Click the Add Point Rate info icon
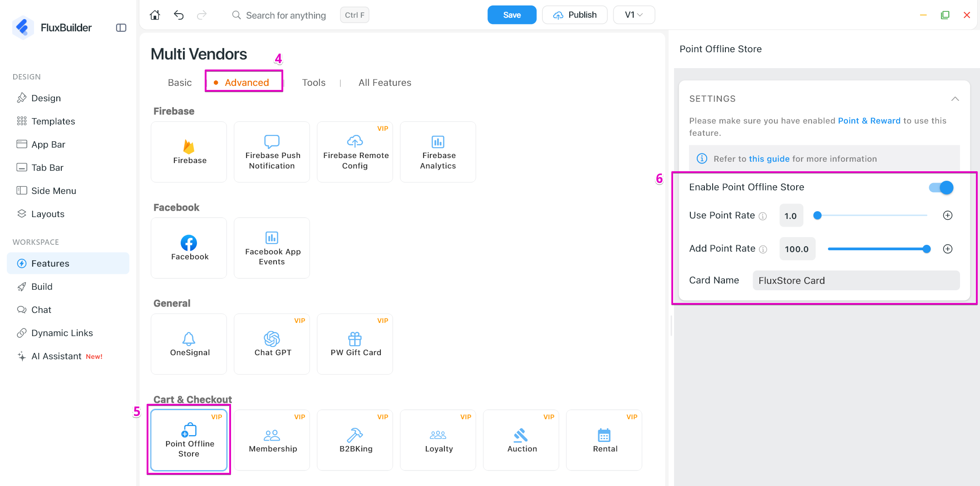Screen dimensions: 980x486 (x=763, y=249)
